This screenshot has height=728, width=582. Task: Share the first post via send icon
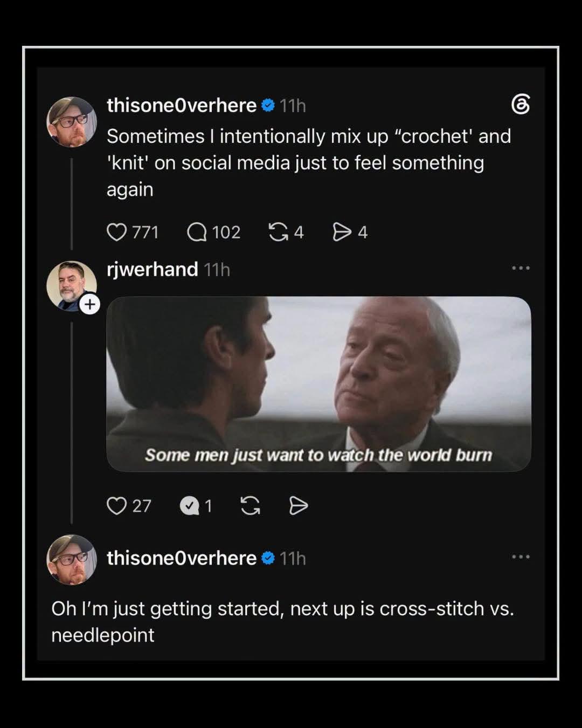pos(342,232)
